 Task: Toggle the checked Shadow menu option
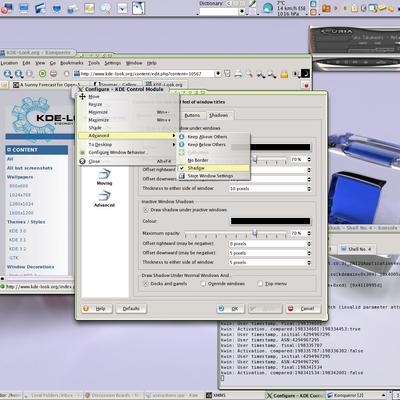click(x=214, y=168)
